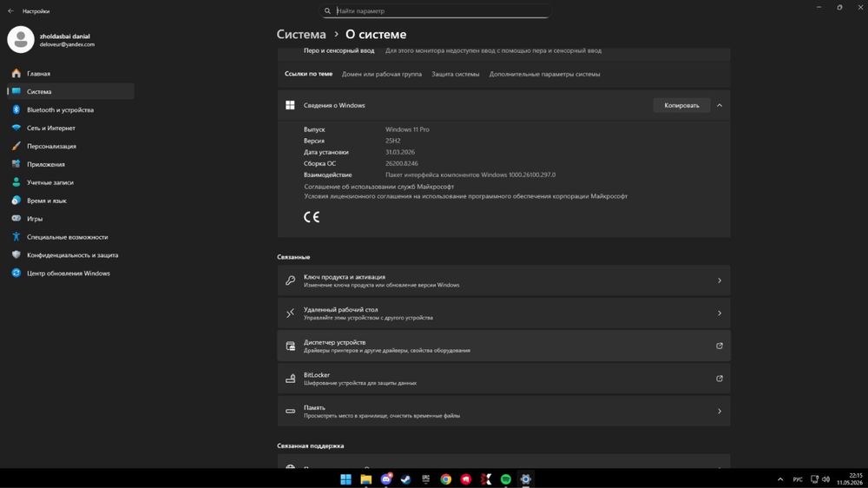Image resolution: width=868 pixels, height=488 pixels.
Task: Open Bluetooth и устройства settings
Action: (70, 109)
